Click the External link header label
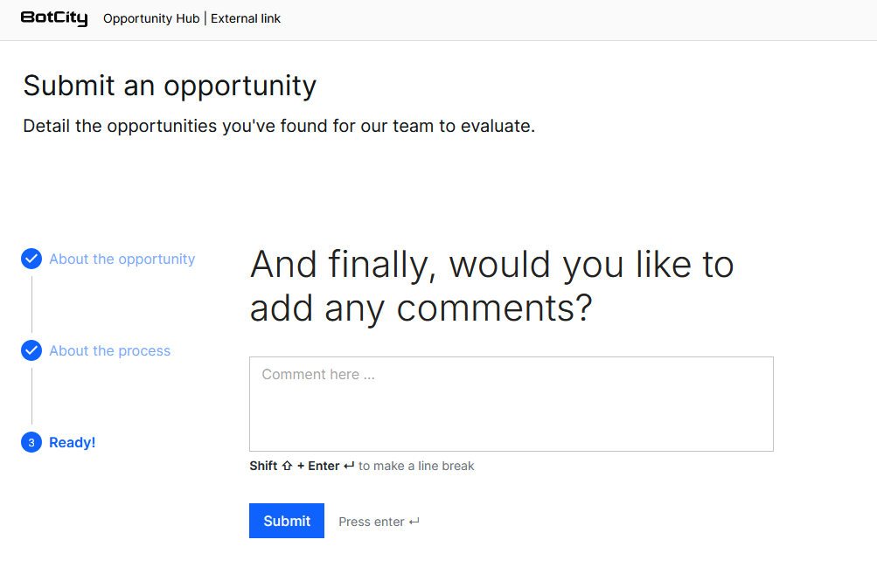This screenshot has height=588, width=877. (x=246, y=18)
